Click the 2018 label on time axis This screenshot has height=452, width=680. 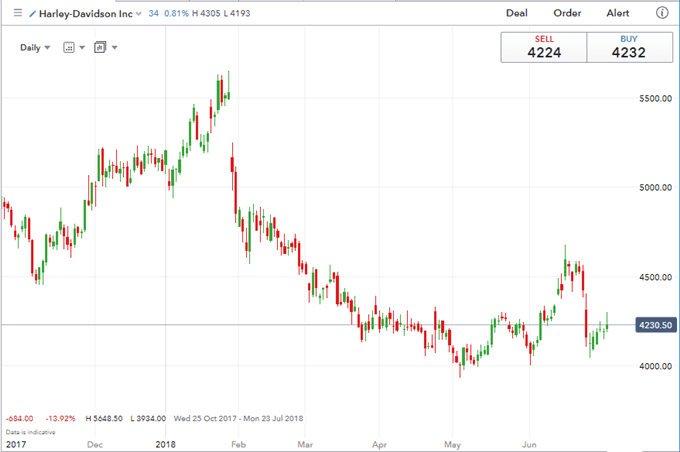[165, 444]
